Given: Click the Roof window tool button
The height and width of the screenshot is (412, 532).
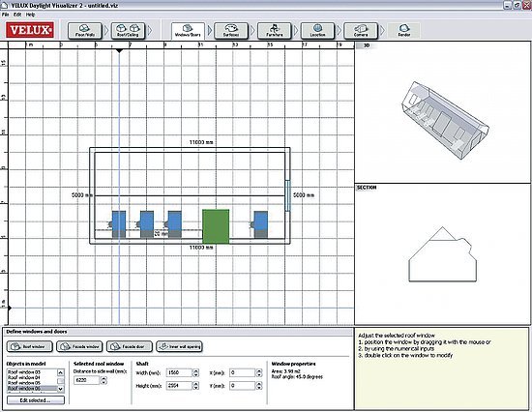Looking at the screenshot, I should pyautogui.click(x=30, y=346).
